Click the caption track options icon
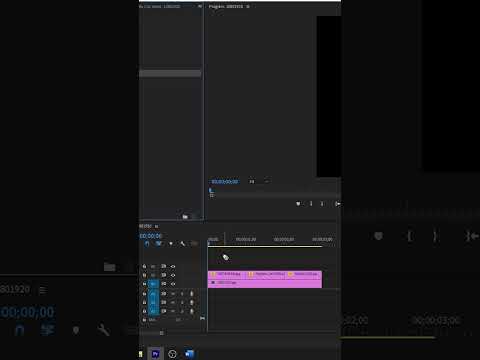480x360 pixels. (194, 244)
